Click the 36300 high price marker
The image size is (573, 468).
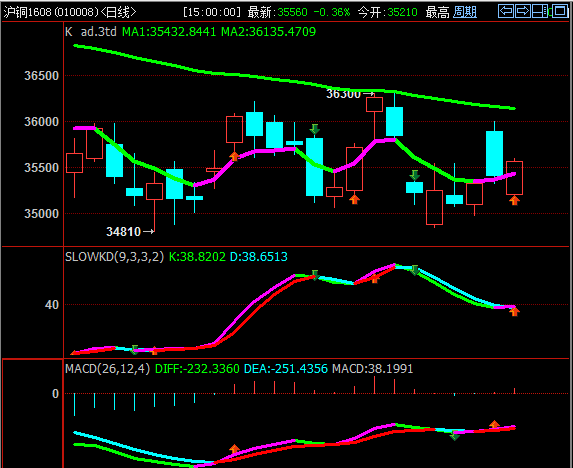(350, 94)
